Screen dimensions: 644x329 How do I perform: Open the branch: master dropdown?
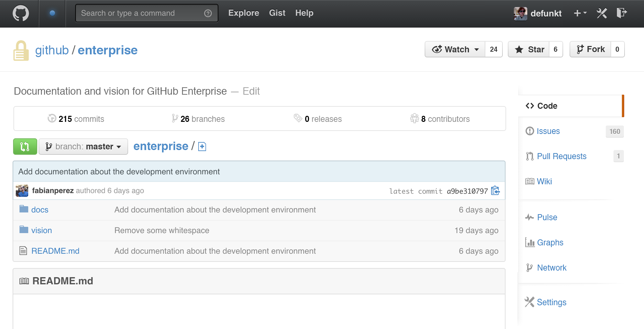pyautogui.click(x=83, y=147)
